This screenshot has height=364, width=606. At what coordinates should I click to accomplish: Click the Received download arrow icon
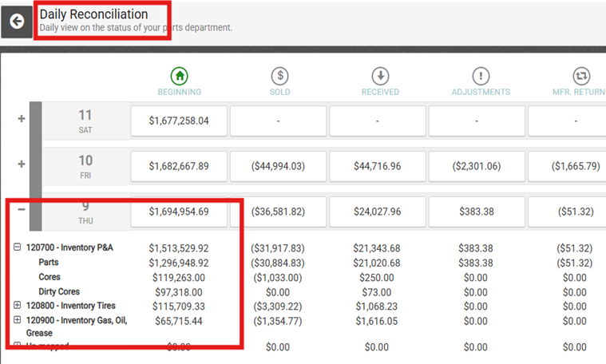pyautogui.click(x=380, y=76)
